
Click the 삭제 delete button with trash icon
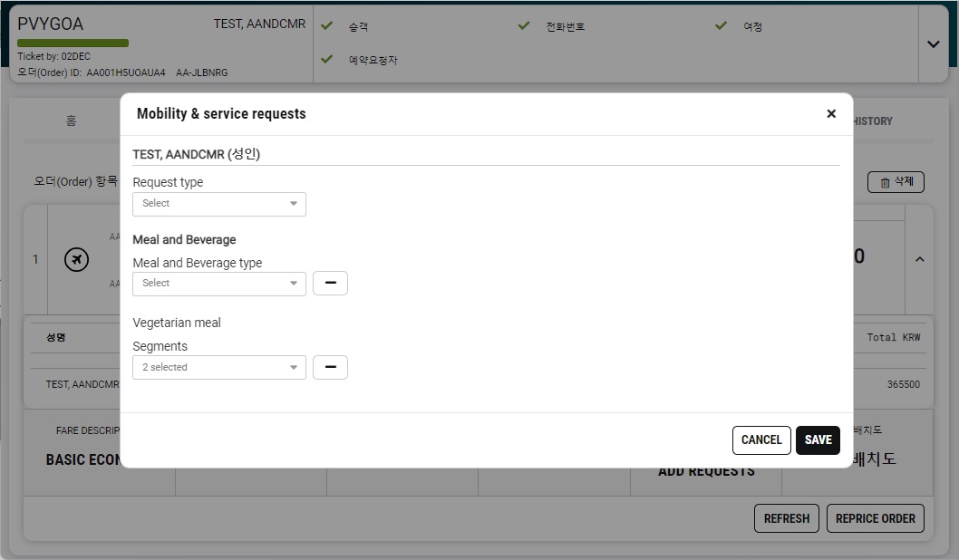[x=896, y=181]
